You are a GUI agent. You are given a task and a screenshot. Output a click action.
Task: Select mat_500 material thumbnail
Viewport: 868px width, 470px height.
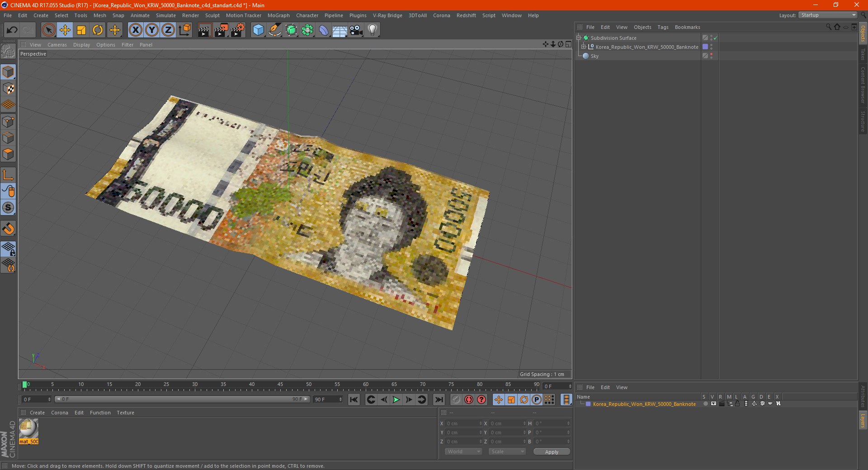28,428
